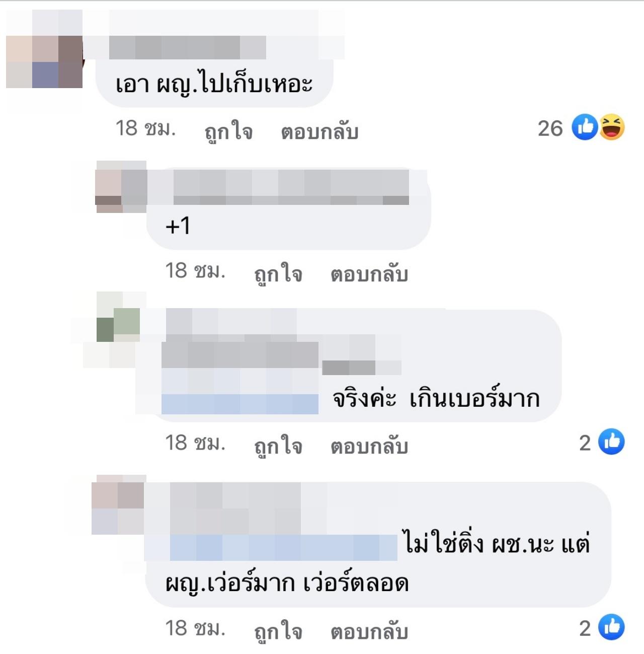This screenshot has height=654, width=644.
Task: Click ถูกใจ under the last reply
Action: tap(278, 632)
